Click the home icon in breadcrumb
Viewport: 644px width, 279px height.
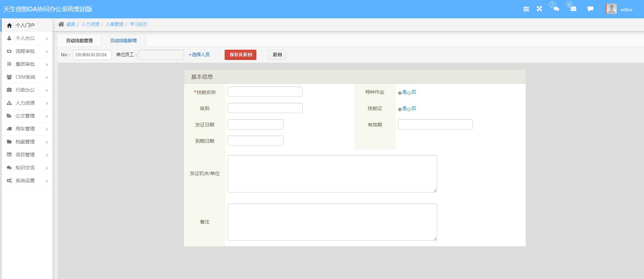pyautogui.click(x=61, y=24)
